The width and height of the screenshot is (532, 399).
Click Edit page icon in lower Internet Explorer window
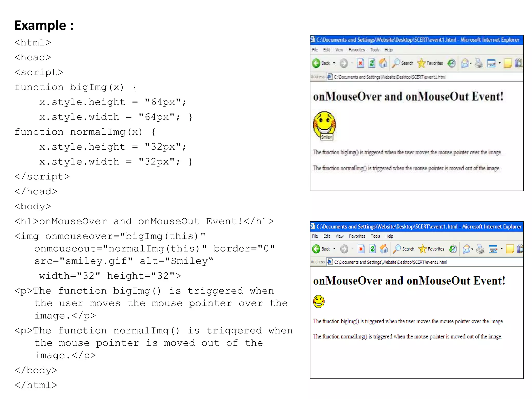[x=493, y=249]
